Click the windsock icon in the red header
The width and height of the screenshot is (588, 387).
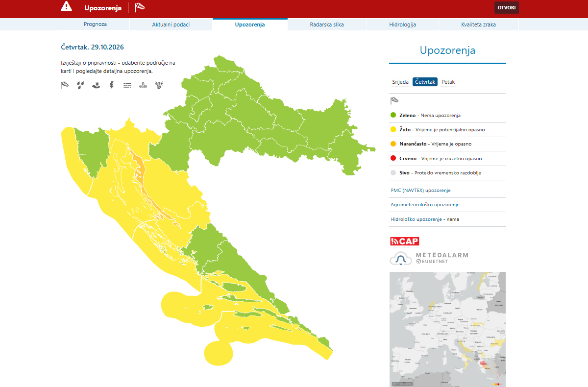(x=140, y=7)
